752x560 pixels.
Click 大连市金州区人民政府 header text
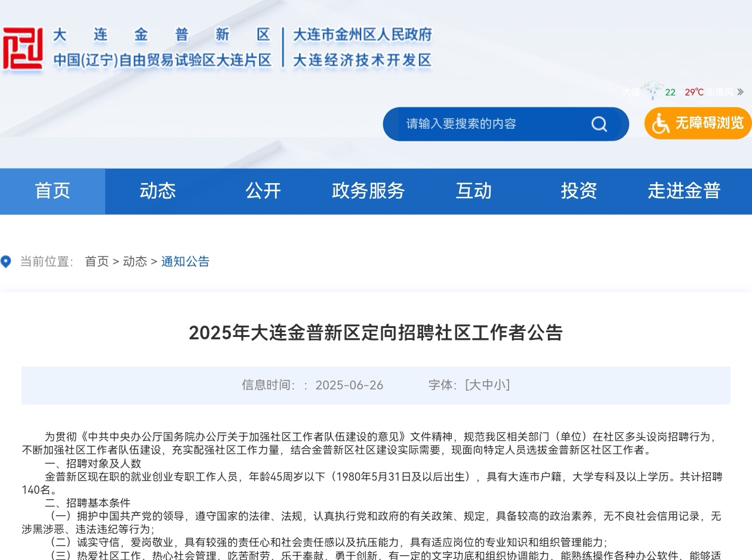tap(362, 35)
